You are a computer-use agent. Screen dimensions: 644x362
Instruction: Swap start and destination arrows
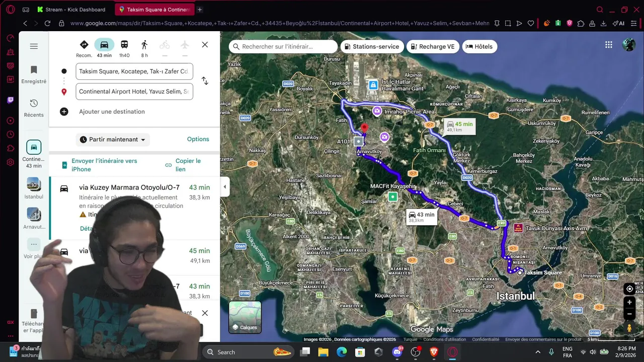[x=205, y=81]
